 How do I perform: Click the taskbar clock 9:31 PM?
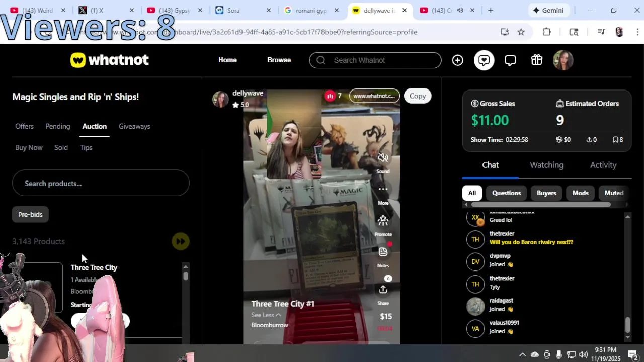(605, 350)
